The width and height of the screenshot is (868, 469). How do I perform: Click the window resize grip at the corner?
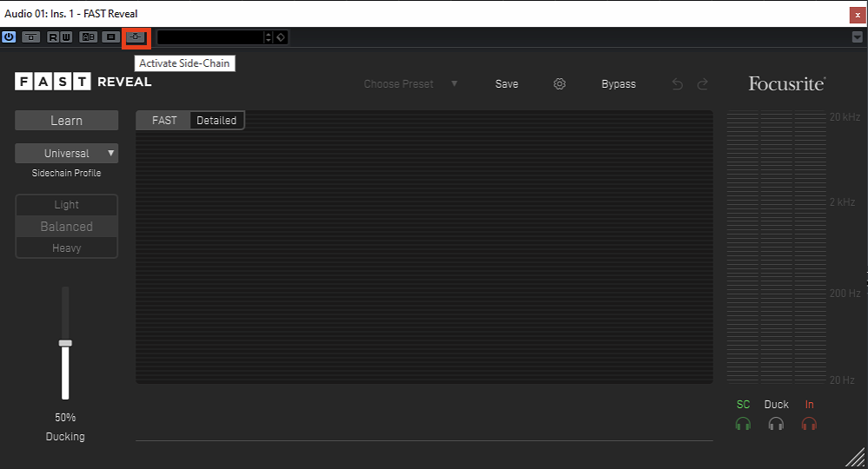856,458
